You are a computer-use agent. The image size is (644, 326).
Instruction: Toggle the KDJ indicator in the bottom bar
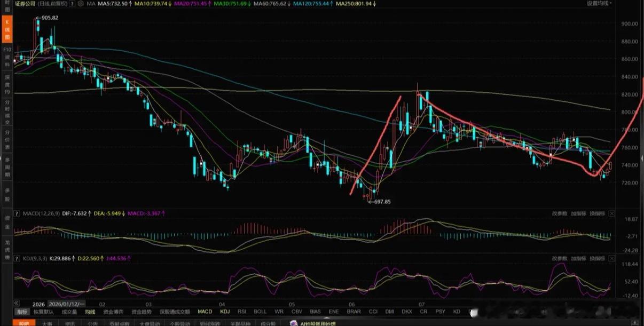225,312
